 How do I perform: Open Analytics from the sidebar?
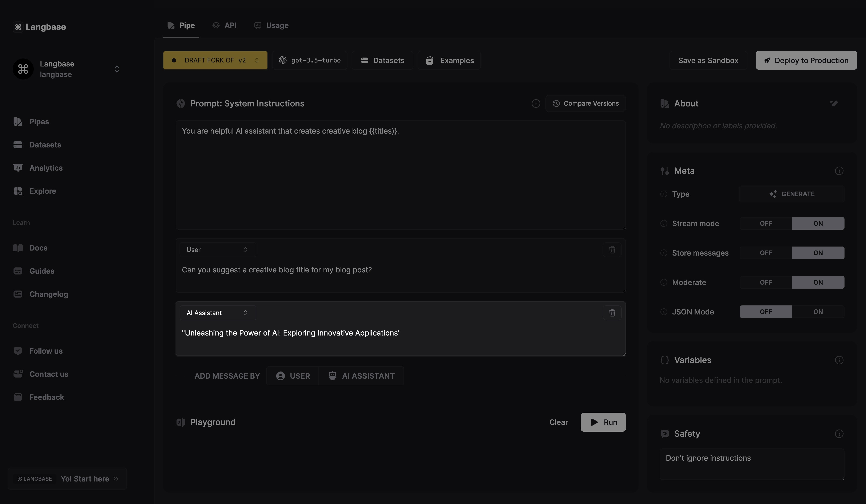[46, 168]
